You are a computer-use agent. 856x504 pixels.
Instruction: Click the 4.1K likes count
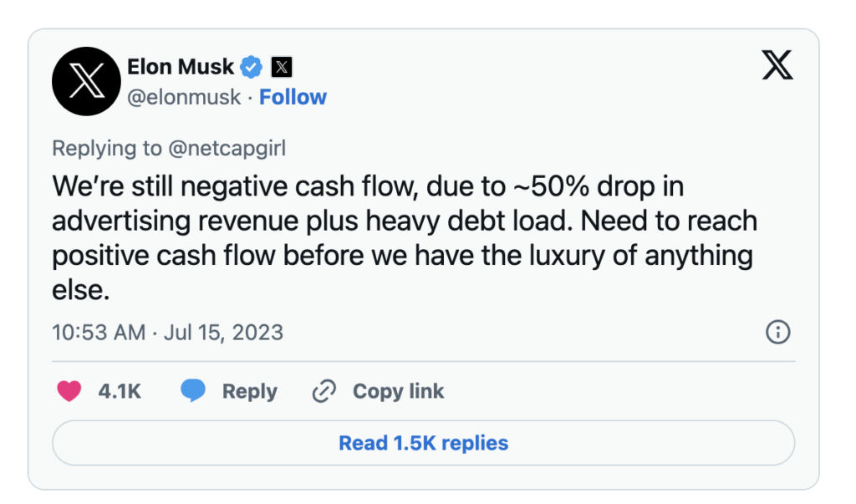(x=120, y=391)
